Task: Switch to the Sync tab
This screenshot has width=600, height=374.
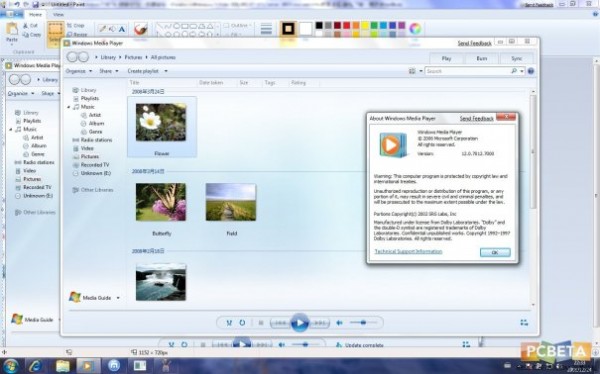Action: pyautogui.click(x=517, y=59)
